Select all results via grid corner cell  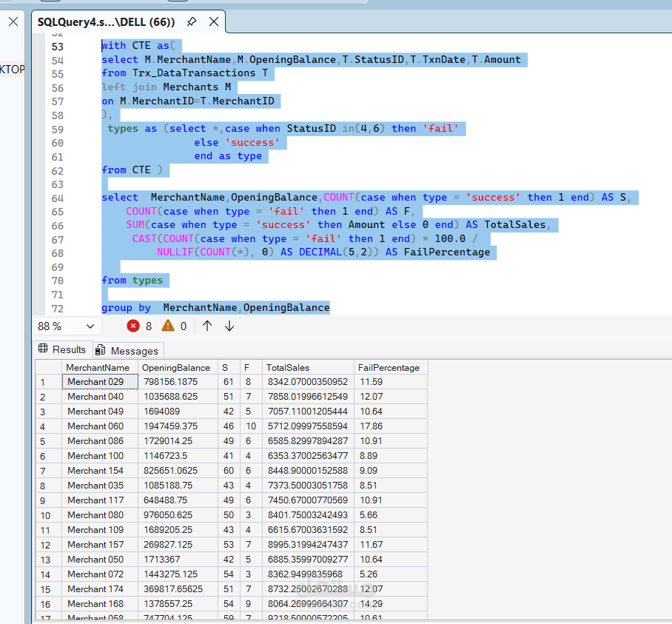49,368
